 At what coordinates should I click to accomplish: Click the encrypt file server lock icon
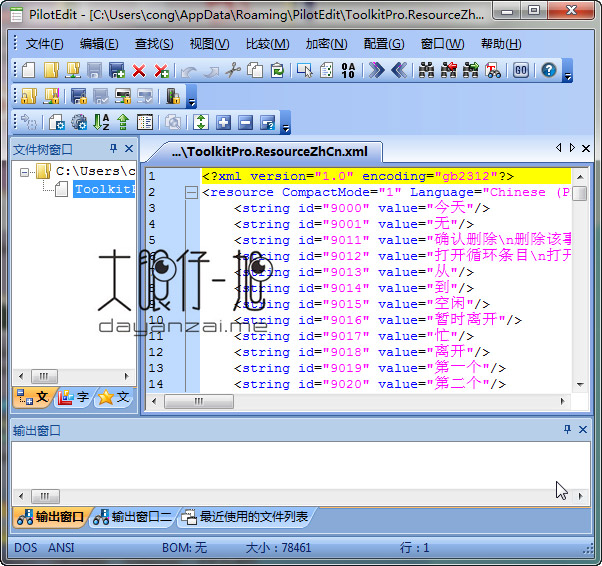173,96
